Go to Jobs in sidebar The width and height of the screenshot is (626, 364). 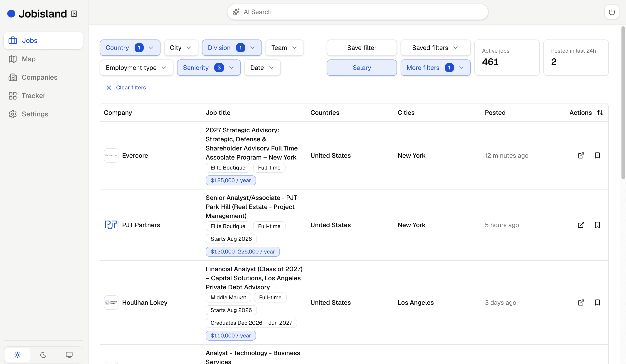coord(43,40)
